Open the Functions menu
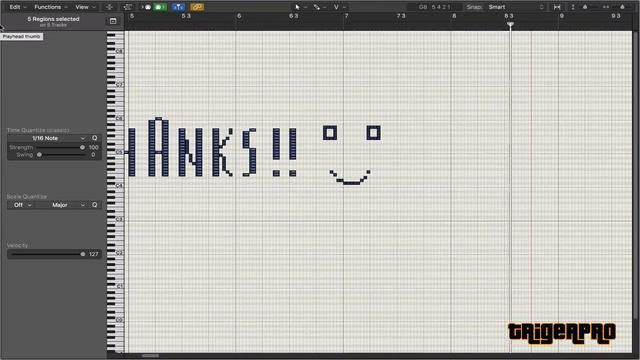 coord(51,7)
